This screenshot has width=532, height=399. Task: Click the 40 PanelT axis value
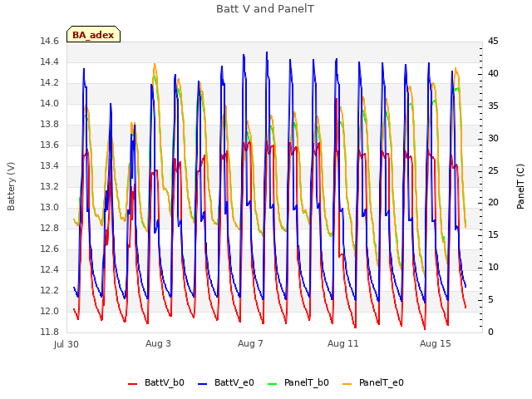(493, 74)
